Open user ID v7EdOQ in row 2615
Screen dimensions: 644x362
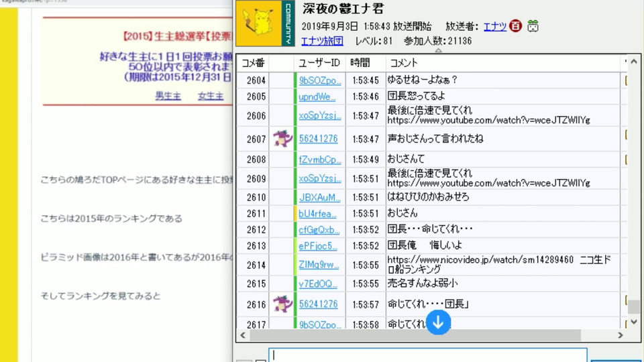(x=318, y=284)
